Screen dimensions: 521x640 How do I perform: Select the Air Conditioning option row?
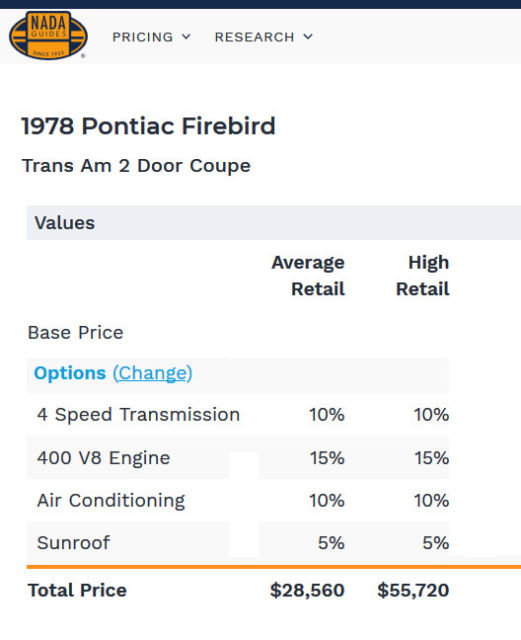238,500
